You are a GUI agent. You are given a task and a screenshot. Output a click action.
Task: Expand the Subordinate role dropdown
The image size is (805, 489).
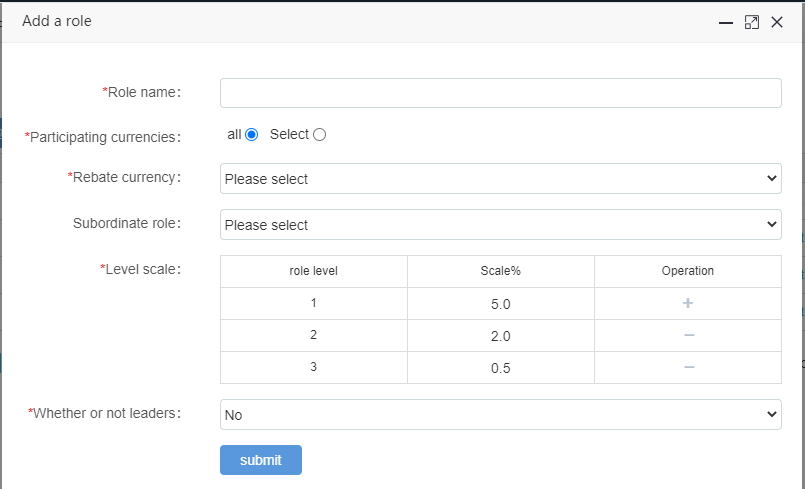coord(500,225)
